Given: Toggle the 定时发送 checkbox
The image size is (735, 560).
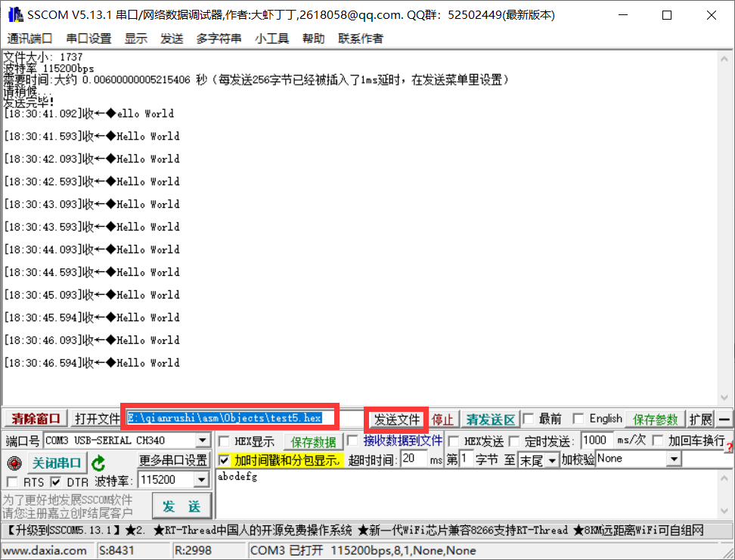Looking at the screenshot, I should click(514, 441).
